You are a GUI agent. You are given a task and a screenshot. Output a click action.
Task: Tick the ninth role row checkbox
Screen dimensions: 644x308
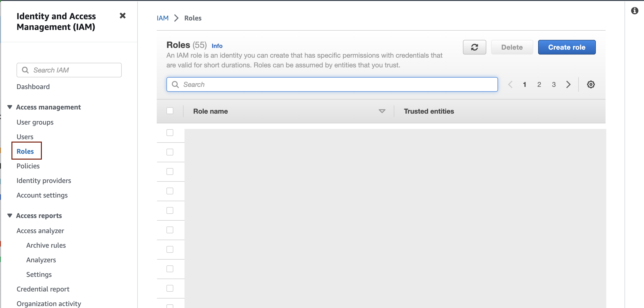click(170, 289)
